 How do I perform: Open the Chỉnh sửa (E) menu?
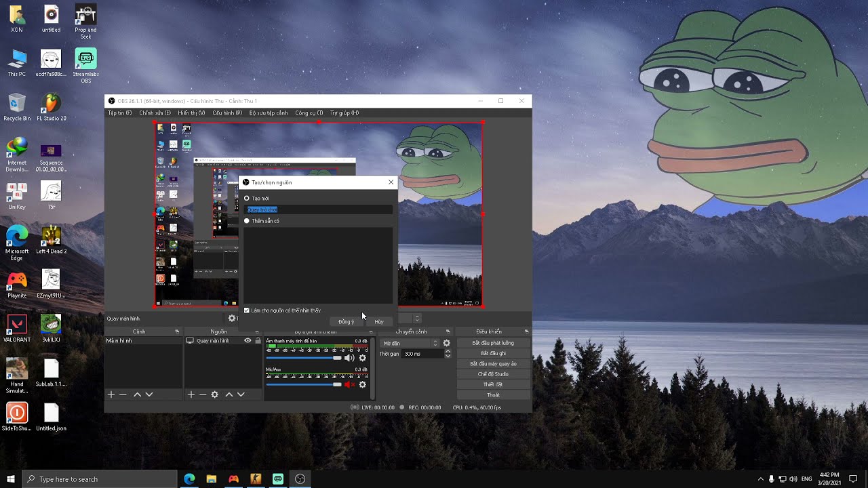click(155, 113)
